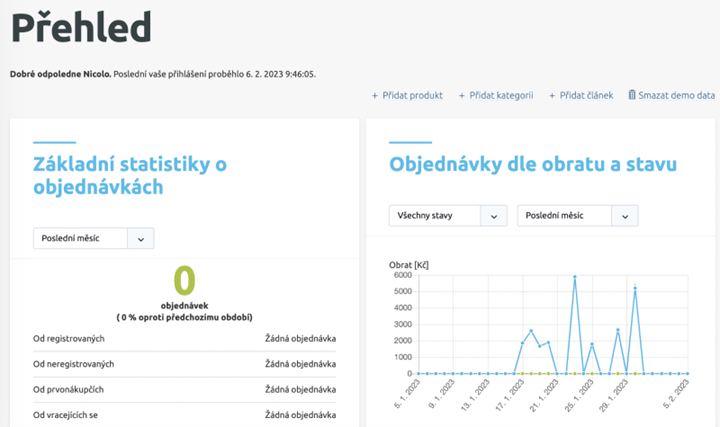Open Poslední měsíc dropdown in statistics panel

tap(94, 238)
